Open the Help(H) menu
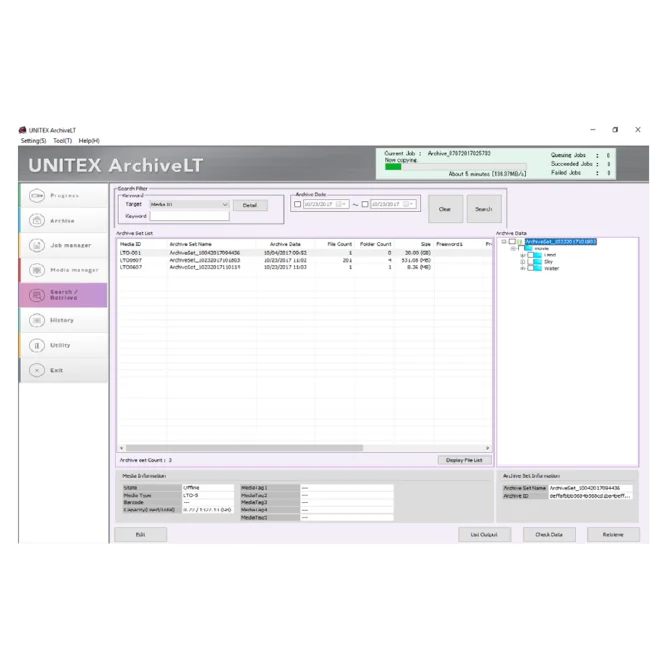 pyautogui.click(x=89, y=141)
